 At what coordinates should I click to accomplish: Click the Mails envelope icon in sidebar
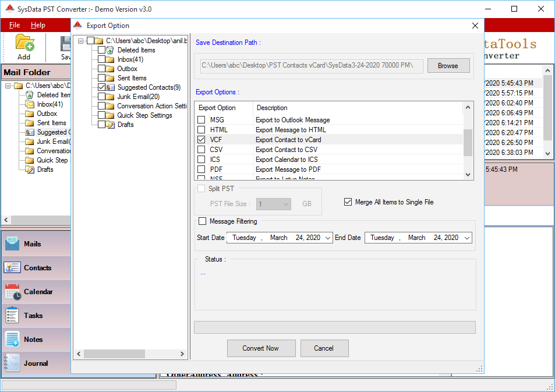(x=12, y=243)
